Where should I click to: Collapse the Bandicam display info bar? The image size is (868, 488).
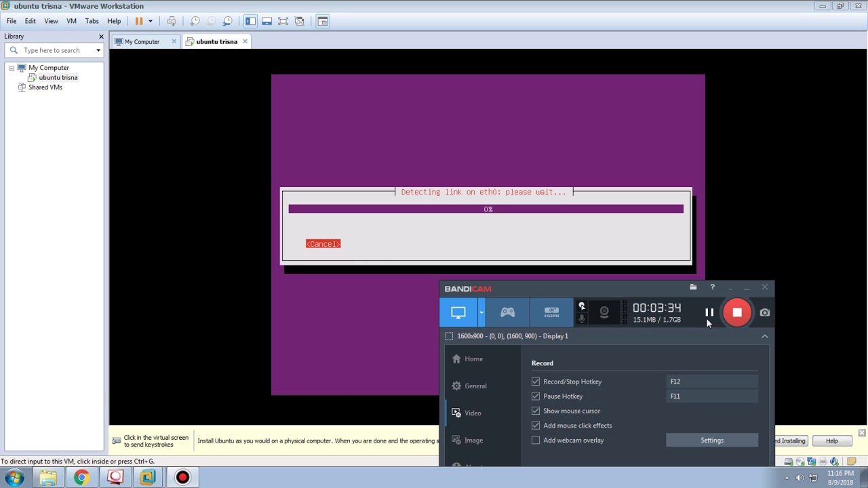pyautogui.click(x=764, y=336)
